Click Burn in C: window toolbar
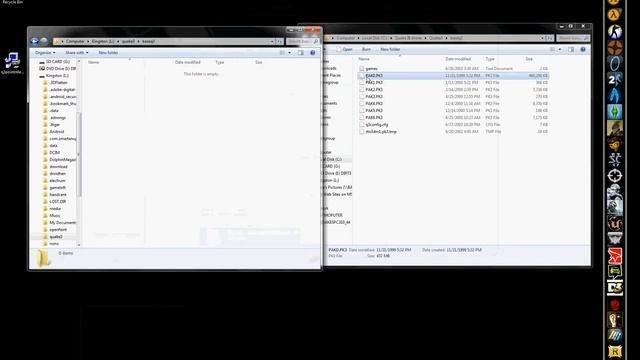Viewport: 640px width, 360px height. pyautogui.click(x=367, y=49)
